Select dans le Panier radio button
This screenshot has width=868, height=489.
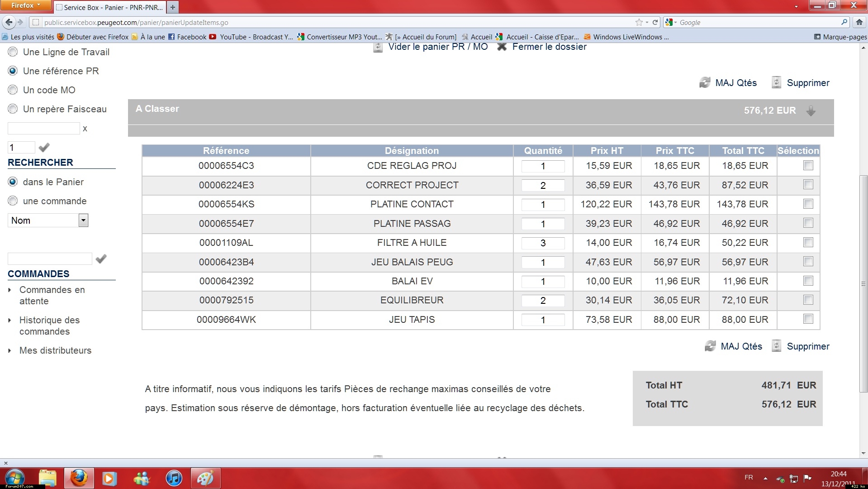coord(13,182)
